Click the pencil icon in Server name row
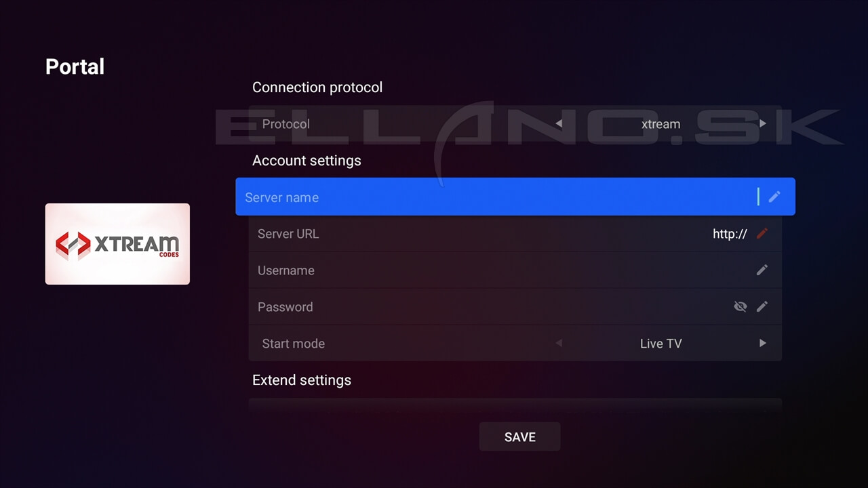 coord(774,197)
